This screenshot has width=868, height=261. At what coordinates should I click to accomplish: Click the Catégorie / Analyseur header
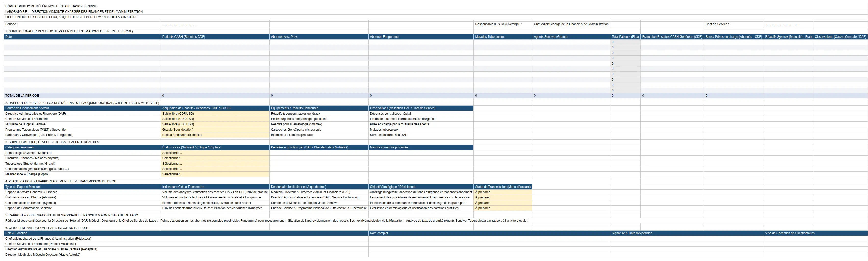click(82, 148)
